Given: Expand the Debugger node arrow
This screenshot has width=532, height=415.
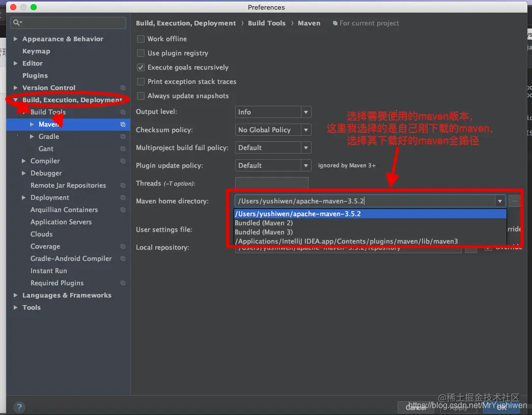Looking at the screenshot, I should 24,173.
